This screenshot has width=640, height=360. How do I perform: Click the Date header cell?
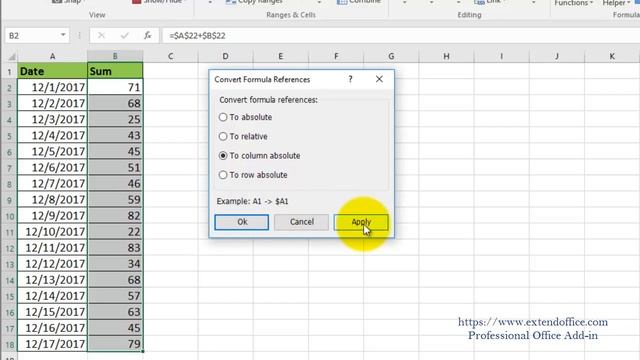[52, 71]
